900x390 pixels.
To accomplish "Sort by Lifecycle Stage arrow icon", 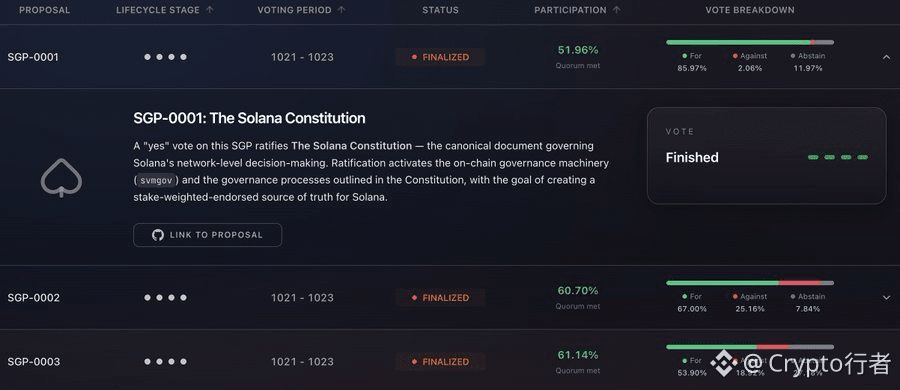I will coord(210,10).
